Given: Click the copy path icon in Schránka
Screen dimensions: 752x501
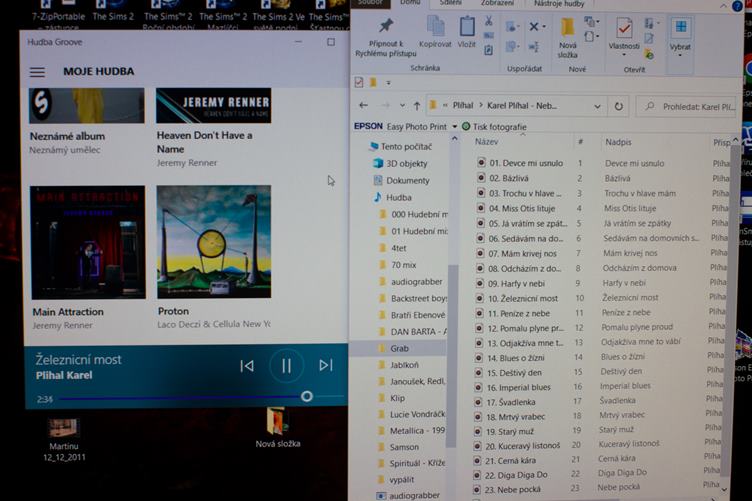Looking at the screenshot, I should [x=489, y=35].
